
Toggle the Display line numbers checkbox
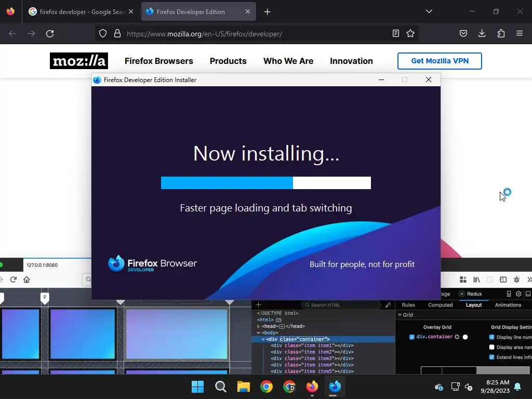coord(491,337)
